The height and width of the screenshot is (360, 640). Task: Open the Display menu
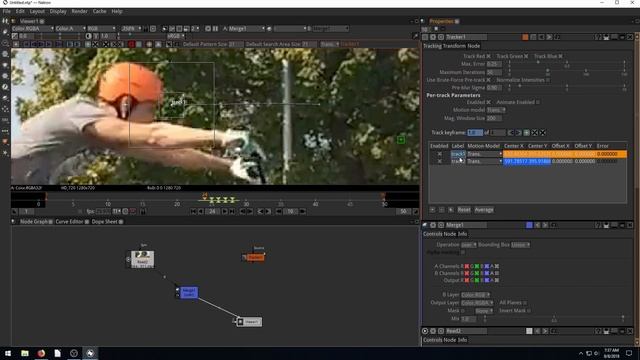[58, 11]
